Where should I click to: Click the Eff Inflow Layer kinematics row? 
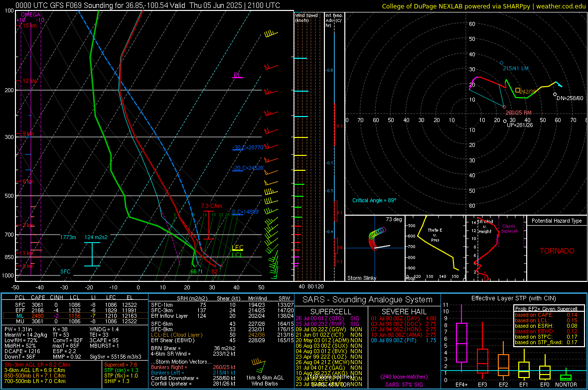(x=222, y=316)
